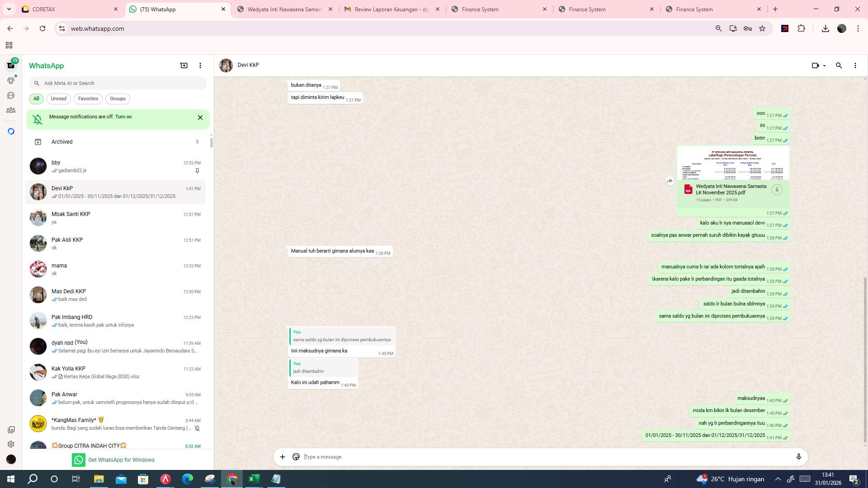This screenshot has height=488, width=868.
Task: Open the chat options three-dot menu
Action: [855, 66]
